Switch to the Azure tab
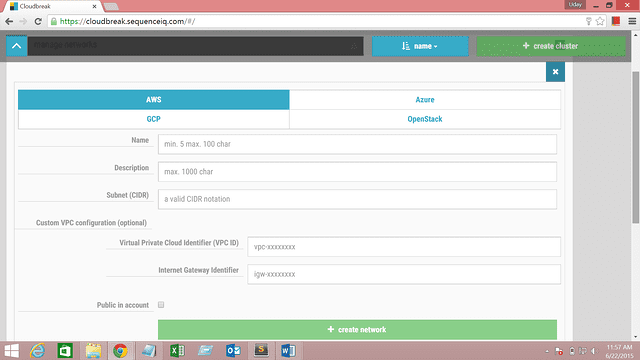The width and height of the screenshot is (640, 360). (x=424, y=100)
